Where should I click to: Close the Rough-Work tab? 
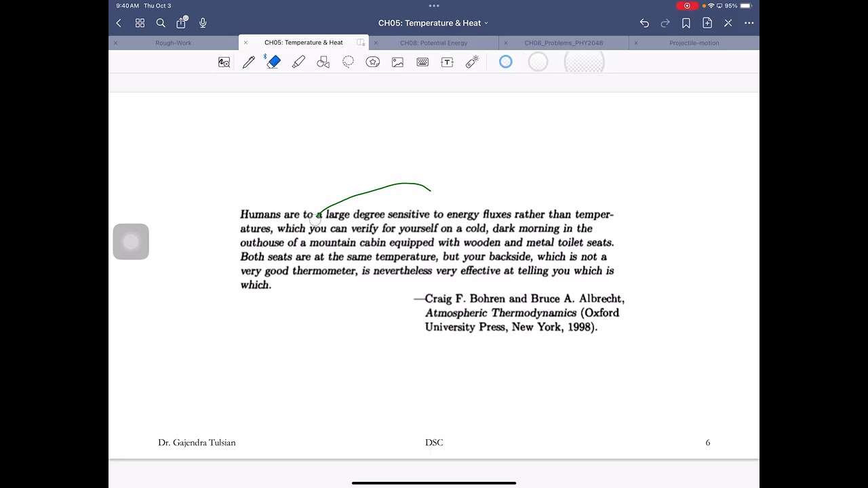(115, 43)
